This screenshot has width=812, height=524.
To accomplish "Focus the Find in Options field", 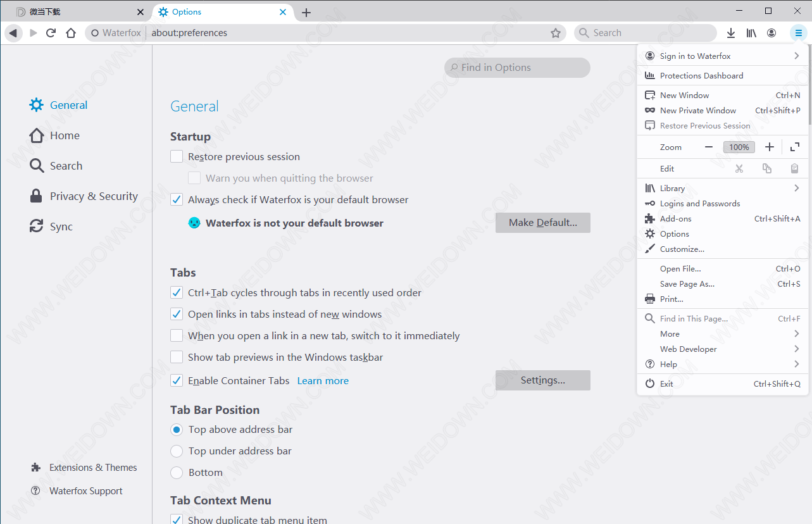I will 517,68.
